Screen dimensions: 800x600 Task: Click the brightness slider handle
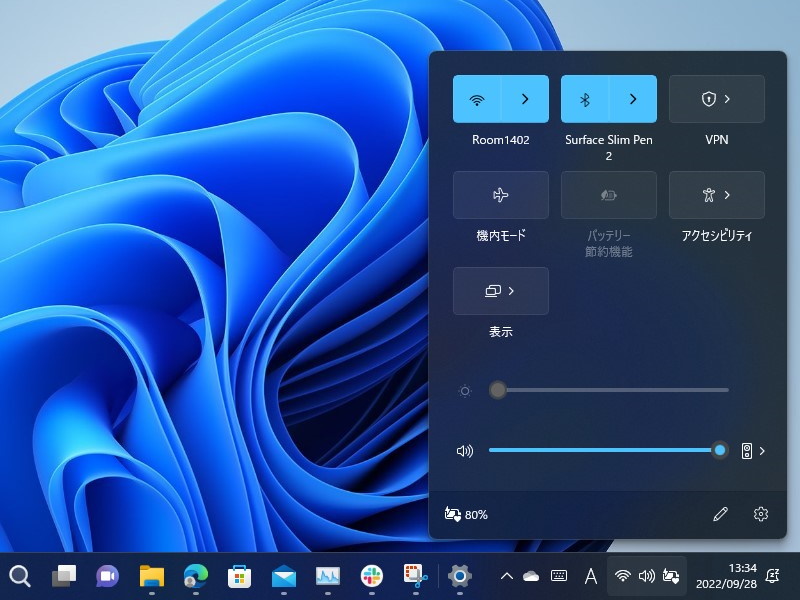tap(497, 391)
